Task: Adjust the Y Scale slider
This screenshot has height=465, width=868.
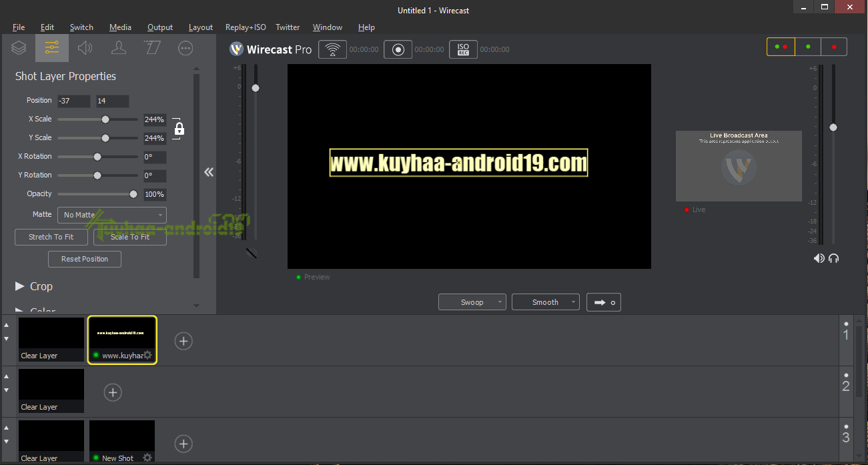Action: tap(105, 138)
